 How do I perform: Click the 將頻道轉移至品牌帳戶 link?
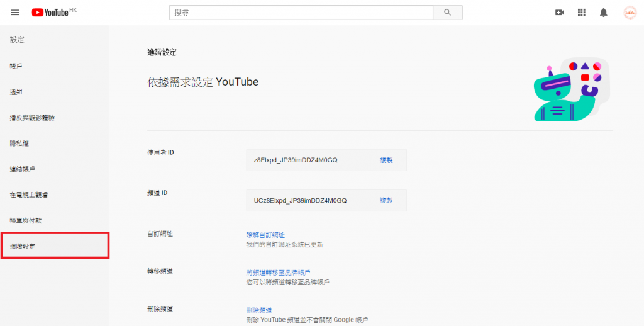tap(278, 273)
